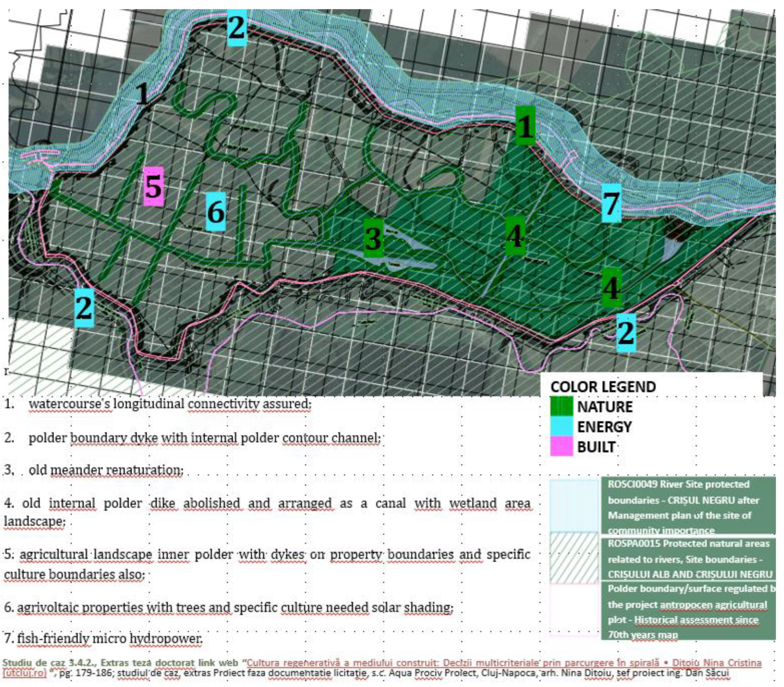The height and width of the screenshot is (687, 784).
Task: Click the green 4 marker nearest the 3 marker
Action: click(x=515, y=236)
